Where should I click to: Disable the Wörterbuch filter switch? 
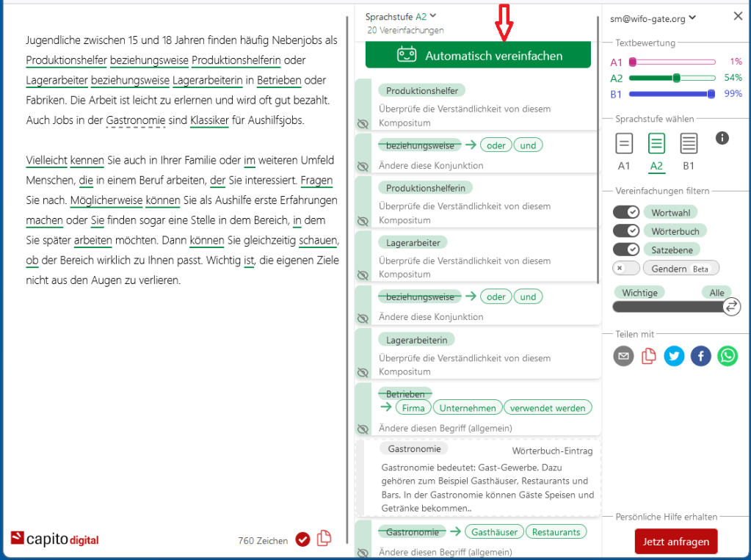626,230
